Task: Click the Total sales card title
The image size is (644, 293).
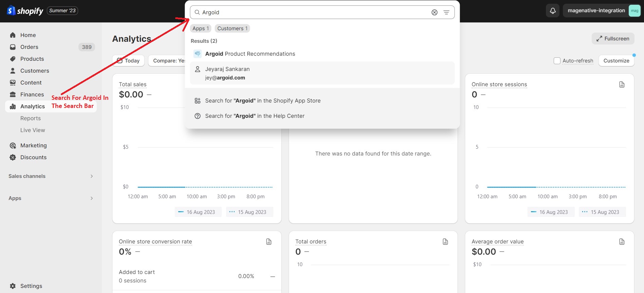Action: [133, 84]
